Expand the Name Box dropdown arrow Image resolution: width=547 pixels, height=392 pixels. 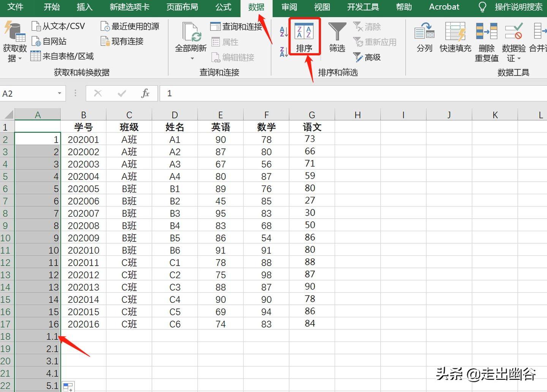pos(60,93)
